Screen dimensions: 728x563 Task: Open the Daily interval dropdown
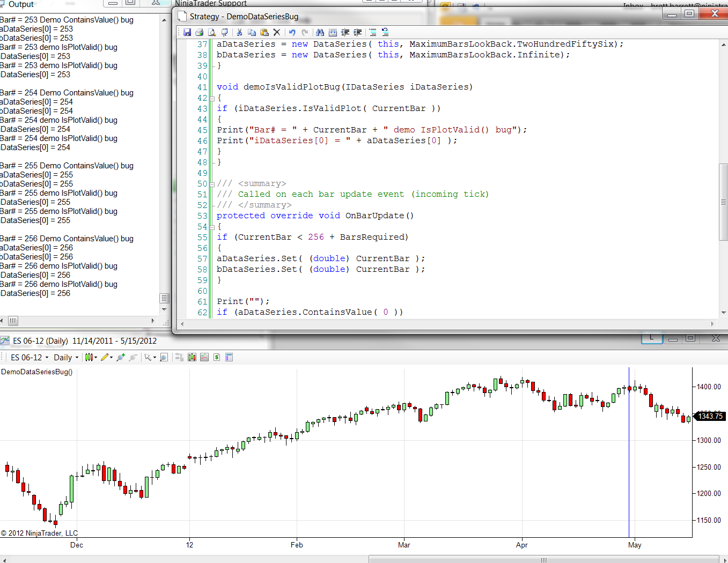point(66,358)
